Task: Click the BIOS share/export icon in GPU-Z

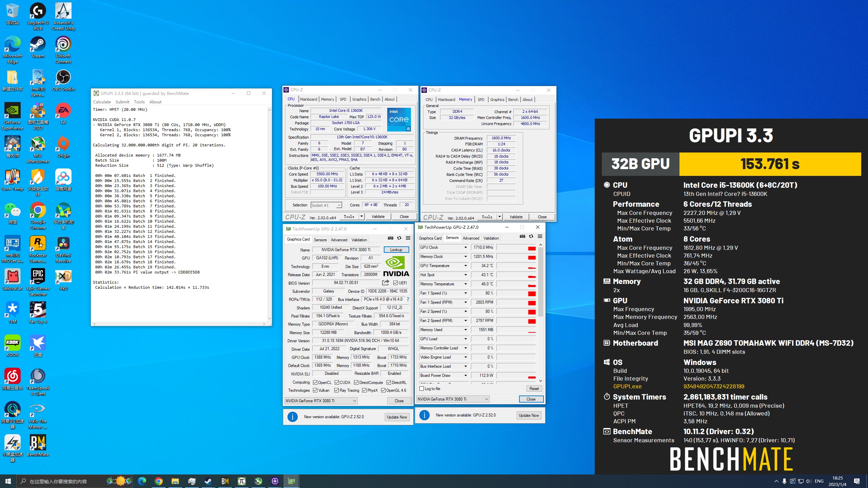Action: click(386, 283)
